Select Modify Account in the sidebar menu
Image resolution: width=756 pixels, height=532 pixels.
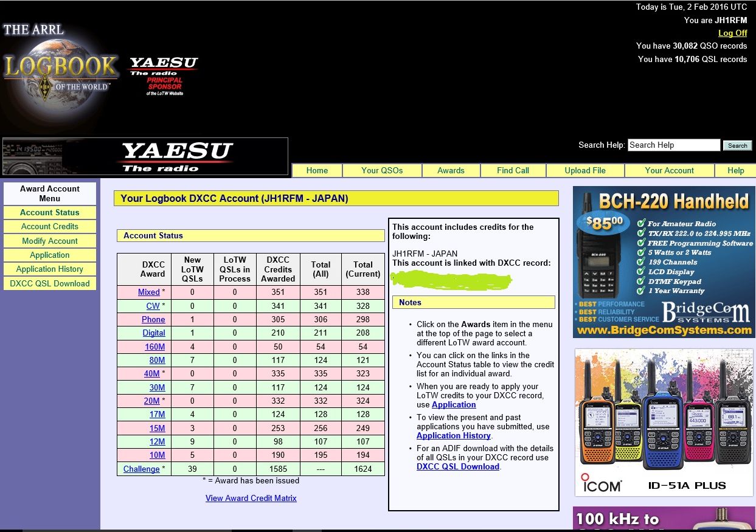tap(50, 241)
